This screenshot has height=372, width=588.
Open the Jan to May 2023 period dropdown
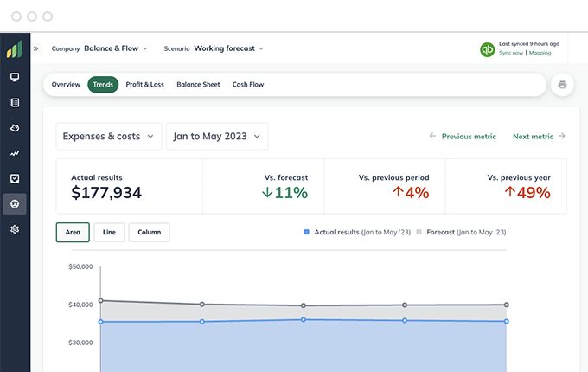(217, 136)
